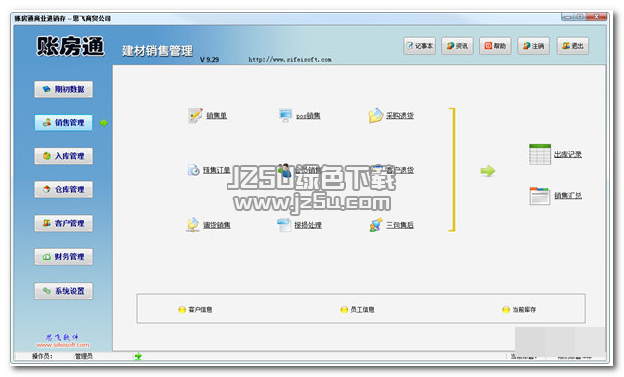The height and width of the screenshot is (377, 624).
Task: Click the 账房通 logo
Action: 70,46
